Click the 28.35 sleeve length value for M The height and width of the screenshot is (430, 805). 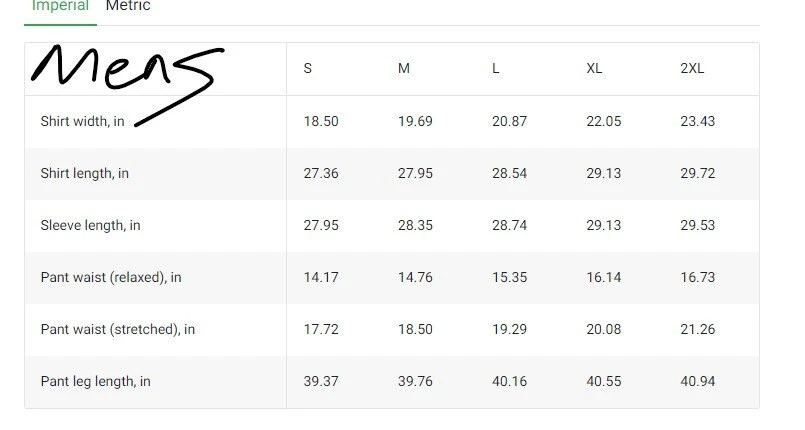[x=415, y=225]
